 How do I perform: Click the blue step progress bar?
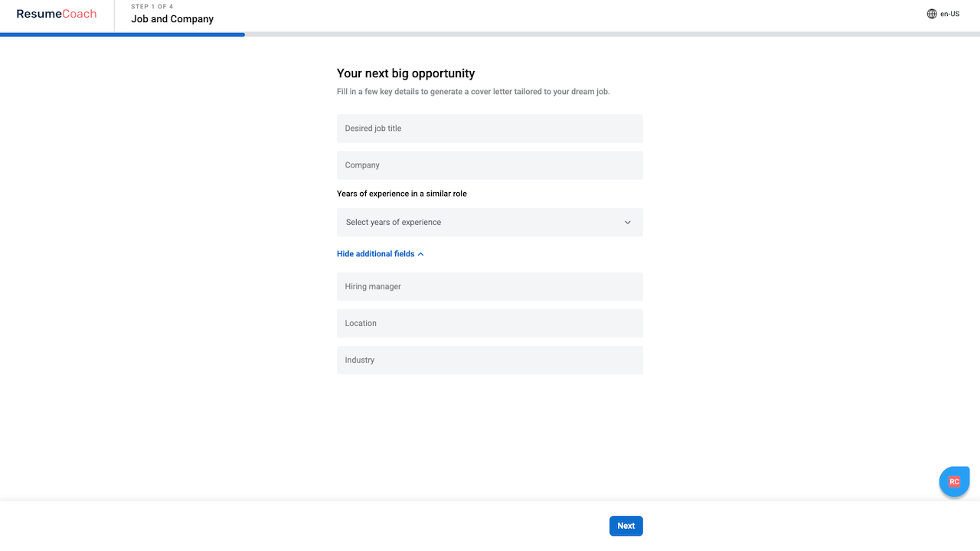[122, 34]
